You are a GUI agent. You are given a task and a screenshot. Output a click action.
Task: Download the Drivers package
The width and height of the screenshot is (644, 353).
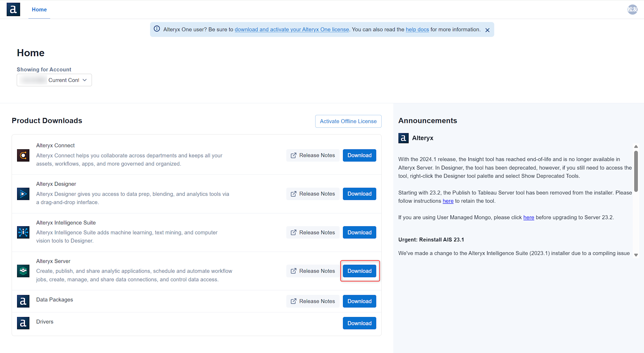[x=359, y=323]
